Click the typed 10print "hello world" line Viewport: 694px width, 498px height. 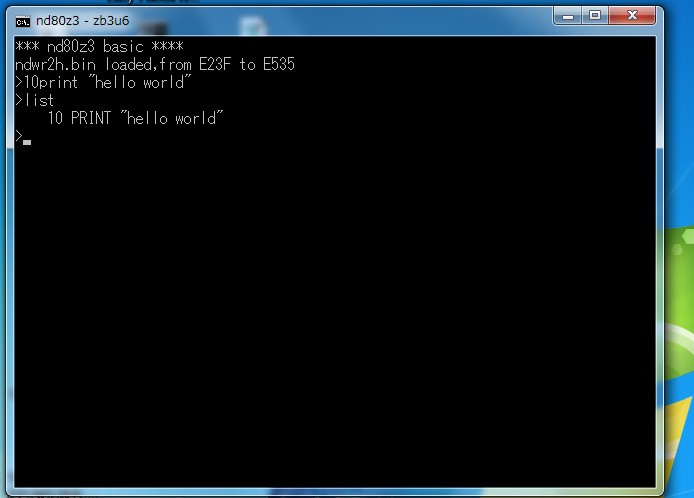[x=103, y=82]
